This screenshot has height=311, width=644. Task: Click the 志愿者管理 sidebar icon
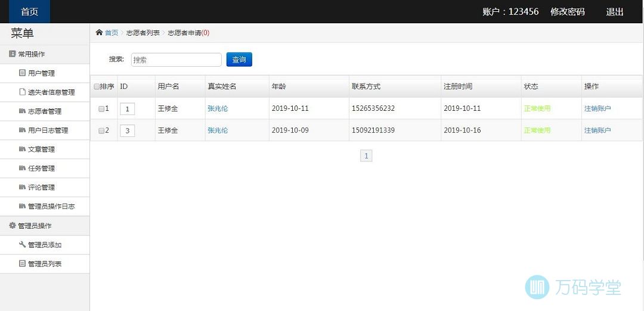23,111
